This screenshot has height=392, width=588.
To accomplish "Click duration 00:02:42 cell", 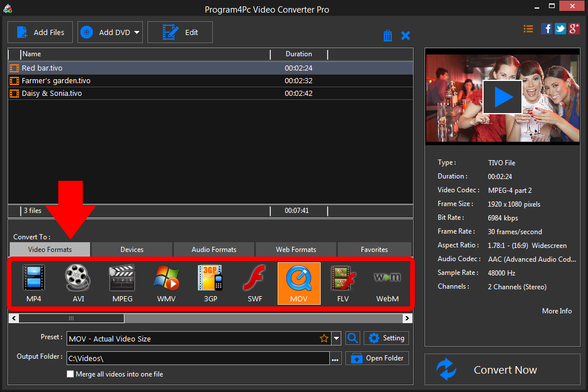I will [298, 94].
